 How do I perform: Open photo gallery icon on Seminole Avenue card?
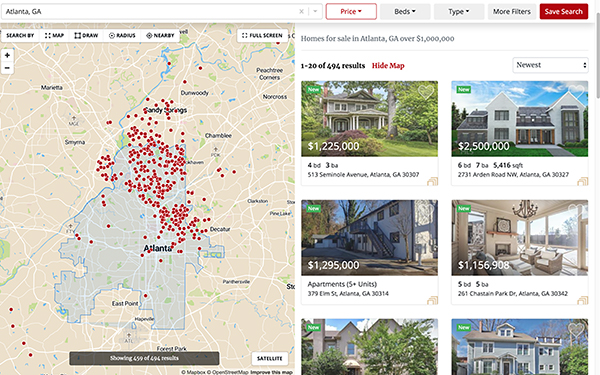[432, 181]
